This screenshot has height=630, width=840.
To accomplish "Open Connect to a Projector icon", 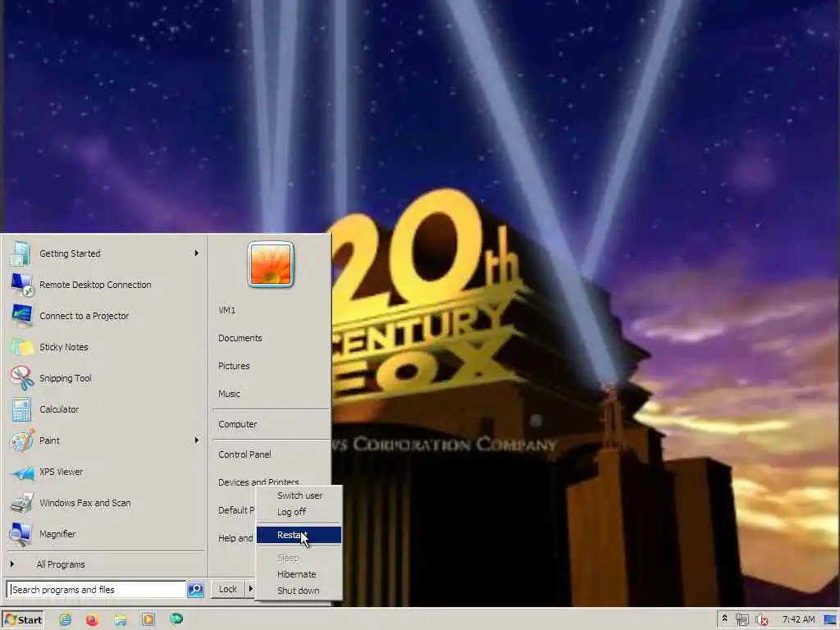I will tap(22, 316).
